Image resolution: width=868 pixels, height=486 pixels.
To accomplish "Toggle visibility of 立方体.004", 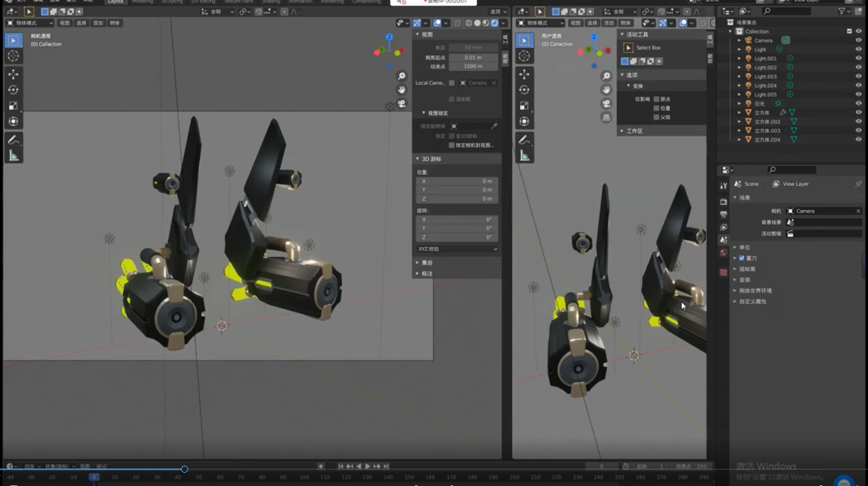I will click(859, 140).
